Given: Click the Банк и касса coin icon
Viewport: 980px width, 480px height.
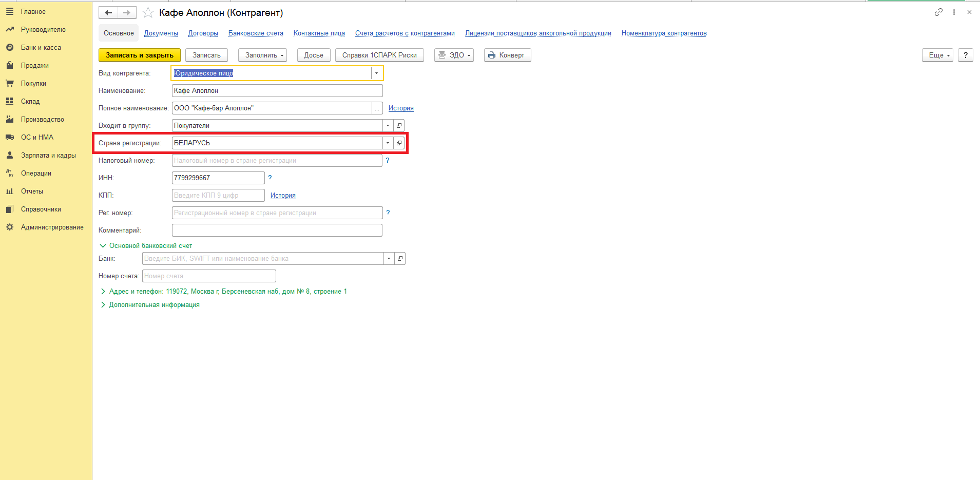Looking at the screenshot, I should click(x=10, y=47).
